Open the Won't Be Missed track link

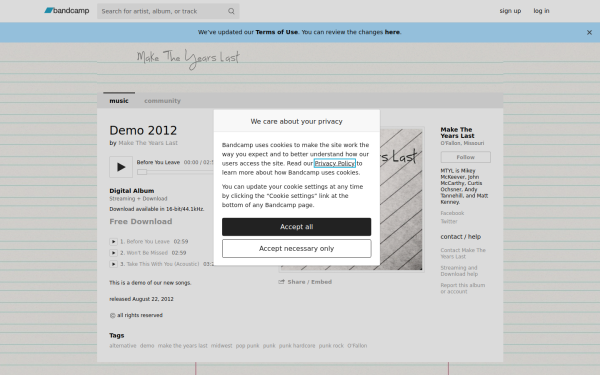coord(147,253)
